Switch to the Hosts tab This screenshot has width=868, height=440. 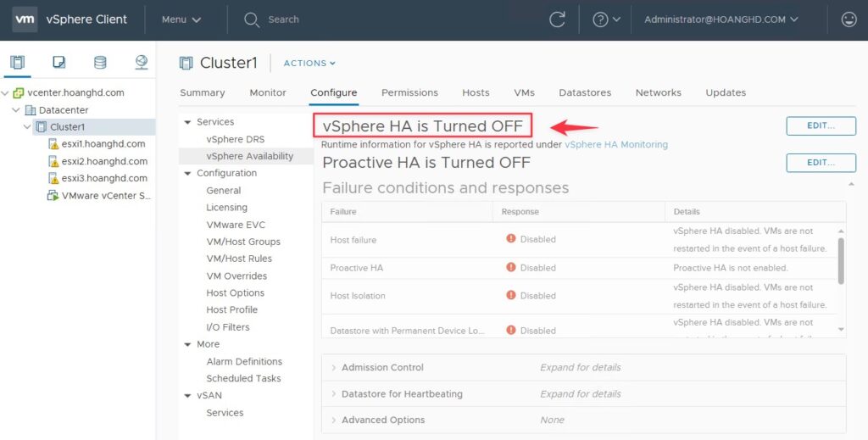476,93
